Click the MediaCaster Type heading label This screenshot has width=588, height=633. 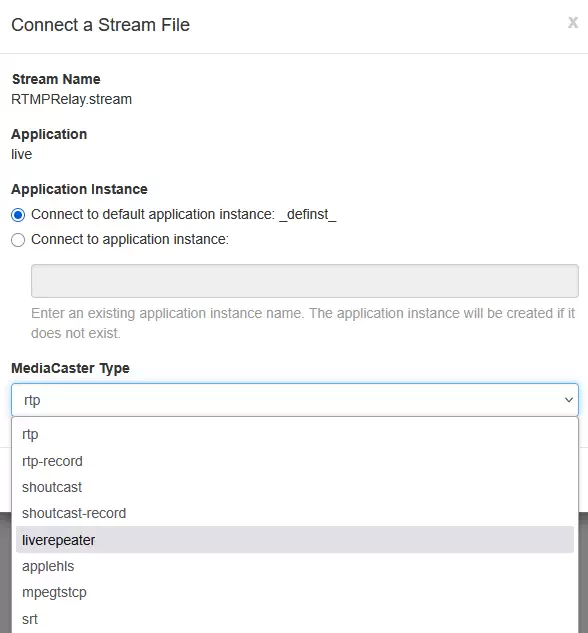tap(70, 368)
